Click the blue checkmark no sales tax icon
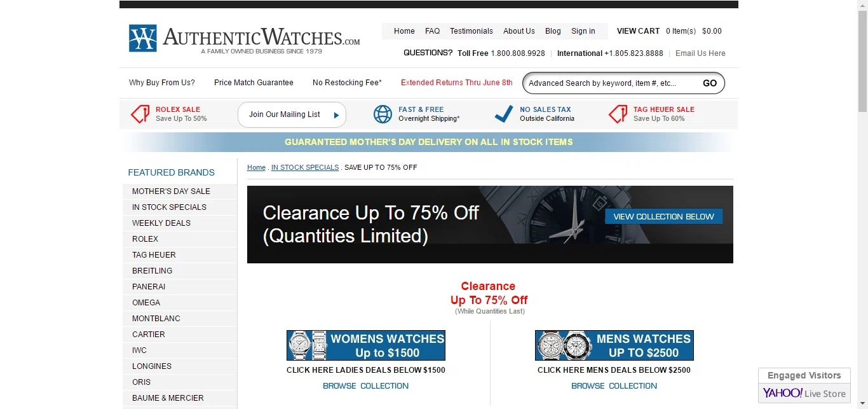The width and height of the screenshot is (868, 409). (504, 114)
